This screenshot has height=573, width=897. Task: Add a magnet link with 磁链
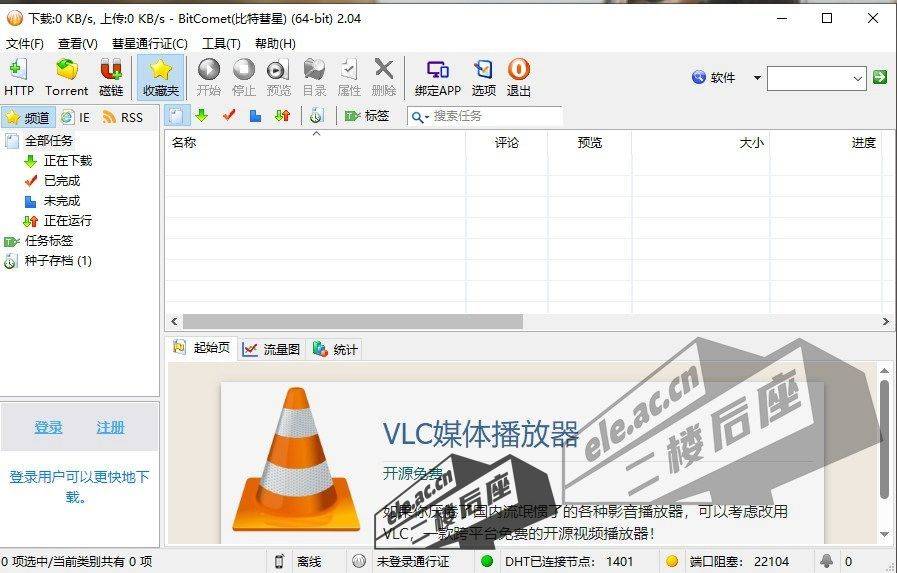(111, 77)
